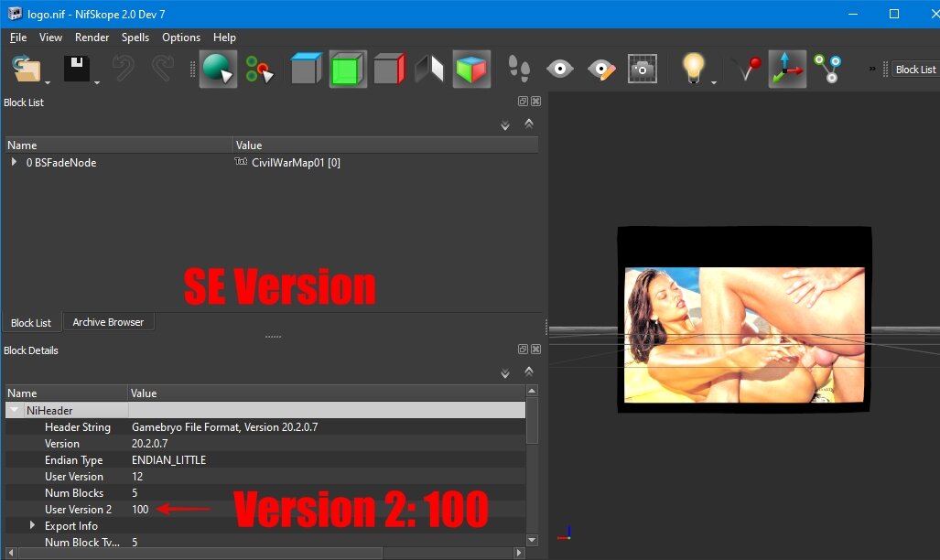Switch to side view red cube

coord(389,69)
